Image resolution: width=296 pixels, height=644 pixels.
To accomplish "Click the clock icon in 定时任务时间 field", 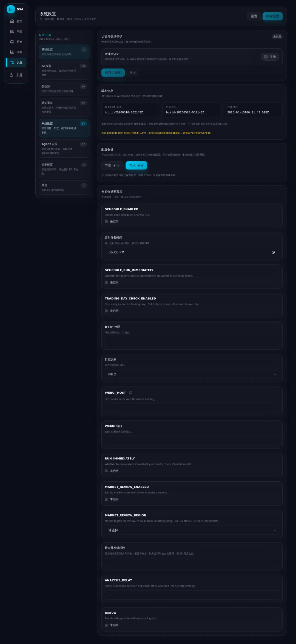I will [273, 252].
